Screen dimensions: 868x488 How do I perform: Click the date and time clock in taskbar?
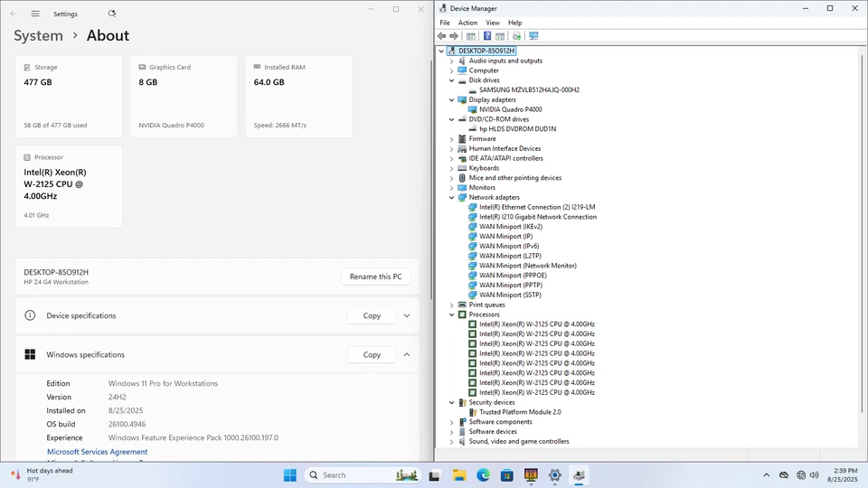[x=842, y=474]
